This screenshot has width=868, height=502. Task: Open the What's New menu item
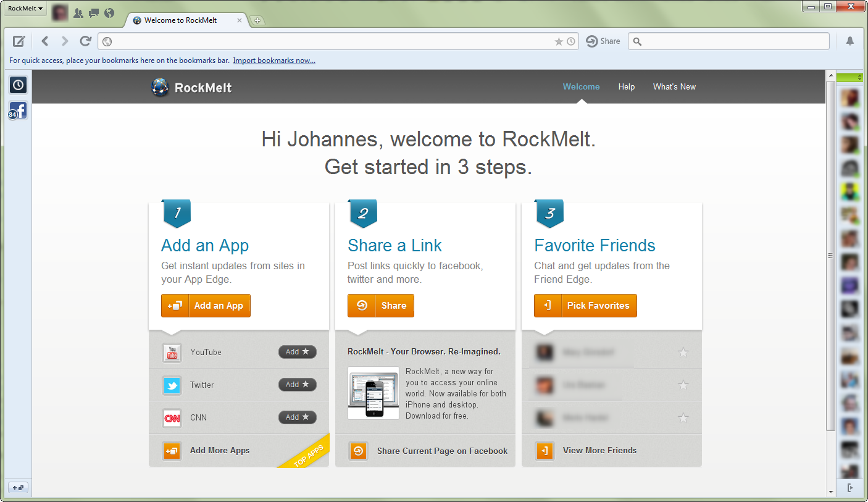[x=674, y=87]
